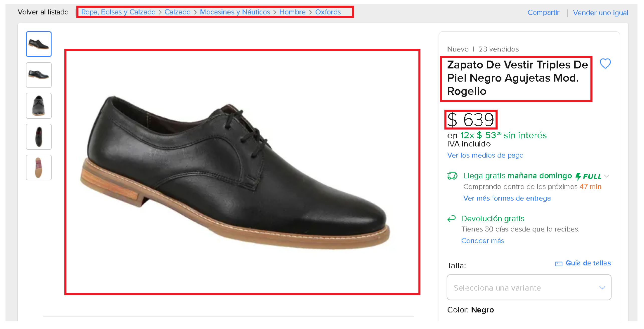Image resolution: width=644 pixels, height=329 pixels.
Task: Select the first side-view shoe thumbnail
Action: click(x=39, y=44)
